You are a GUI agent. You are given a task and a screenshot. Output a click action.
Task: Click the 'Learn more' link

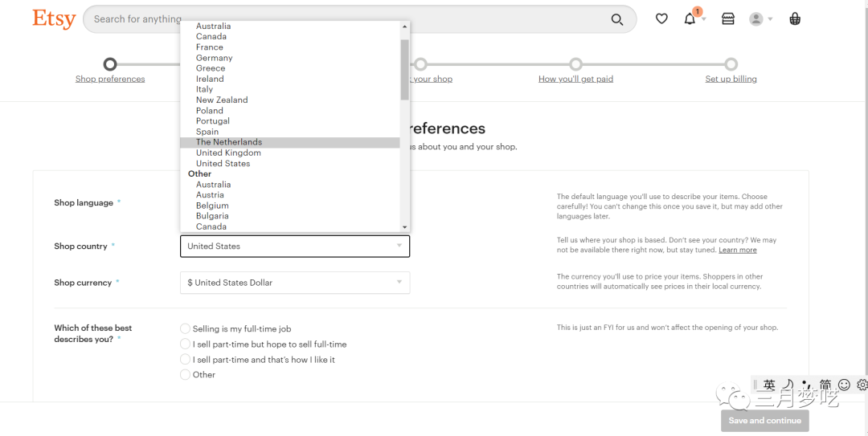pyautogui.click(x=737, y=251)
